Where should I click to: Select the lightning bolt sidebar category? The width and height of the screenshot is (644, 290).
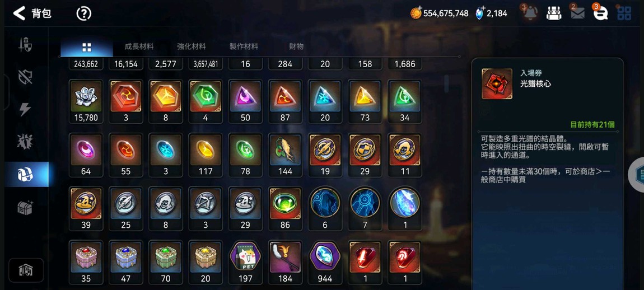[x=25, y=109]
